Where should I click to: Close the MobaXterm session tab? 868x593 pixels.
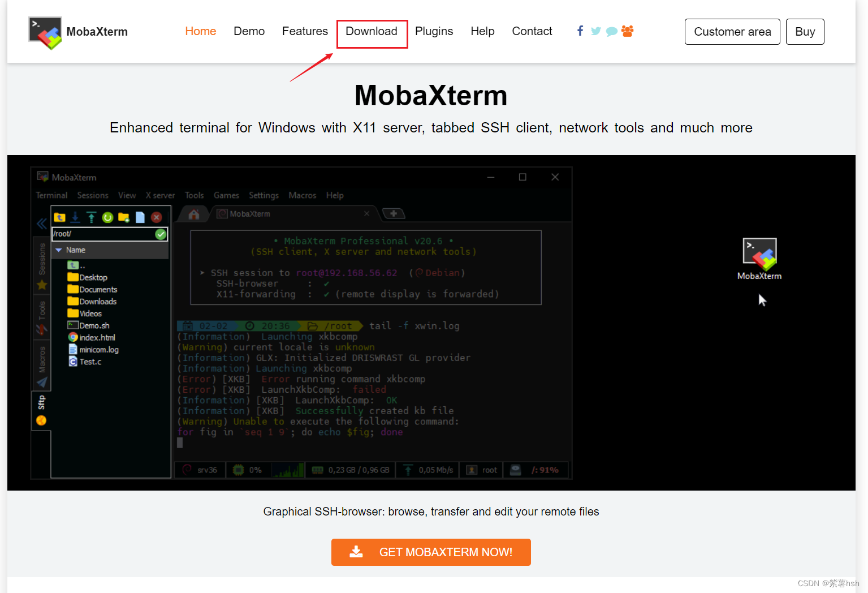point(366,213)
